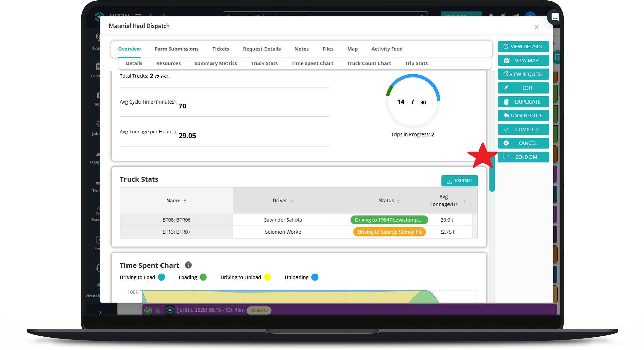Toggle sorting on the Driver column

point(292,201)
